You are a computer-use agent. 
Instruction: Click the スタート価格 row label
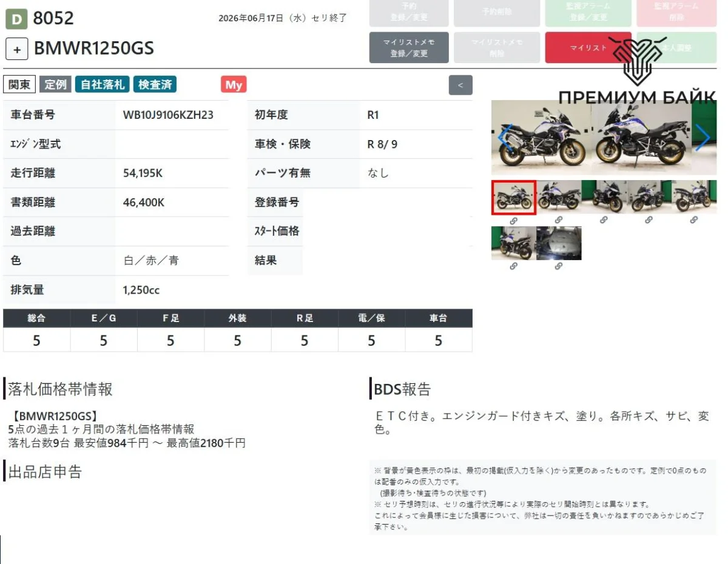277,232
